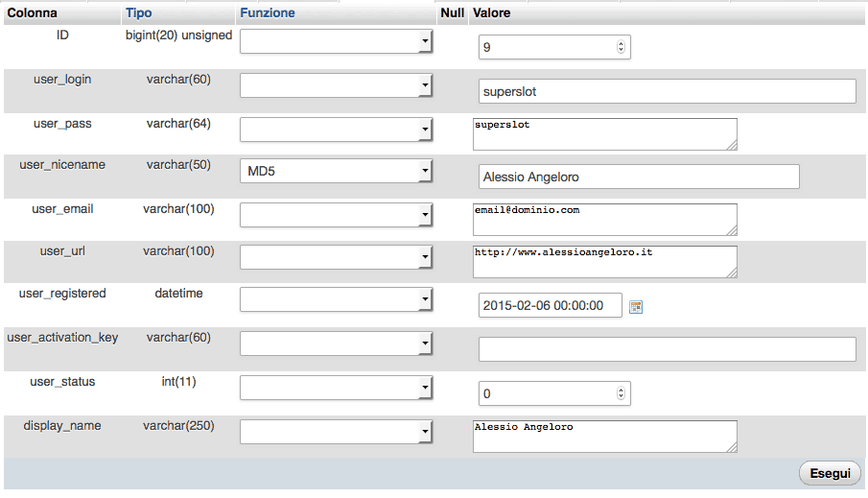Open the function dropdown for user_registered
Image resolution: width=868 pixels, height=498 pixels.
click(x=336, y=301)
